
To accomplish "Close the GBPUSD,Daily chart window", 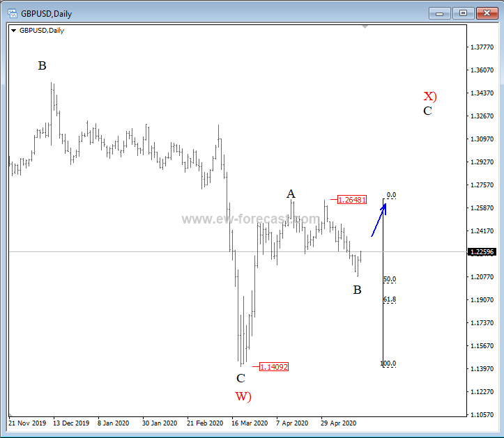I will 483,13.
